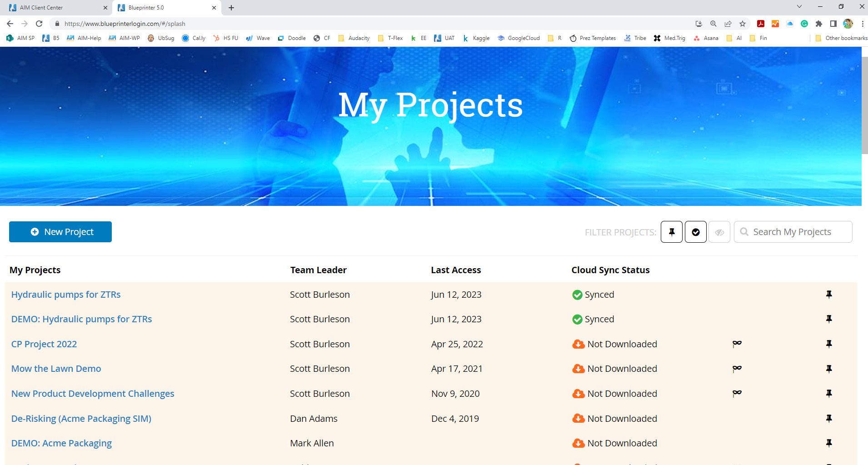Screen dimensions: 868x465
Task: Expand the T-Flex bookmarks folder
Action: (x=390, y=38)
